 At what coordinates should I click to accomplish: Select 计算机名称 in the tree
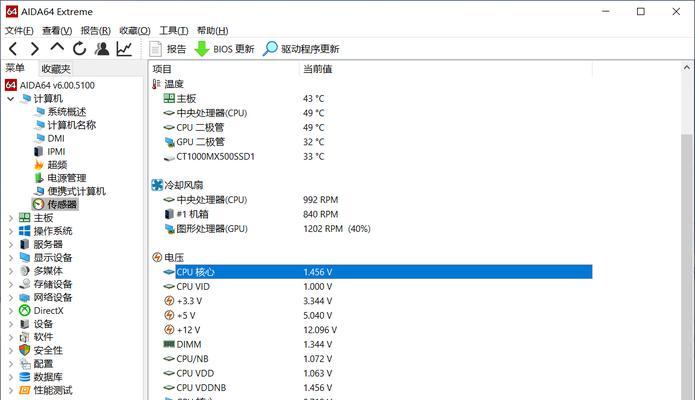pos(71,125)
